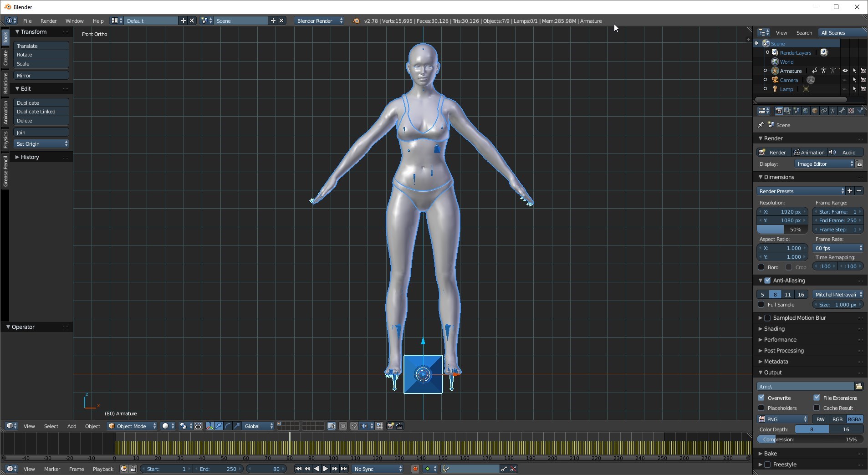The image size is (868, 475).
Task: Click the delete keyframe crossed key icon
Action: tap(513, 469)
